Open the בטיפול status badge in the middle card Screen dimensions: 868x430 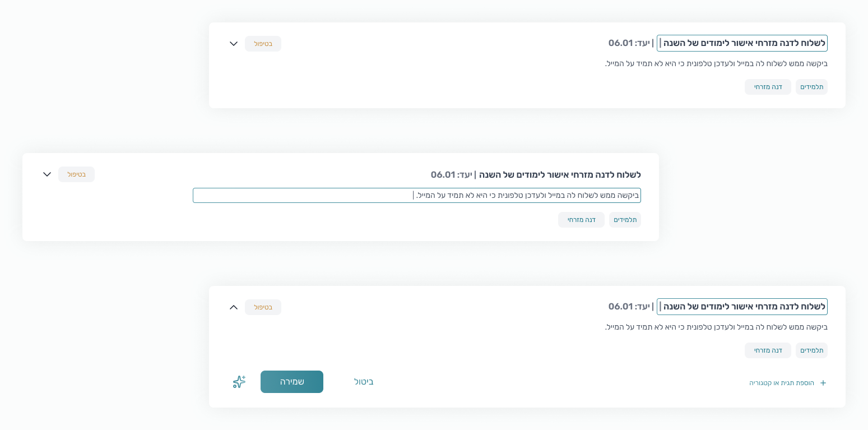click(77, 174)
